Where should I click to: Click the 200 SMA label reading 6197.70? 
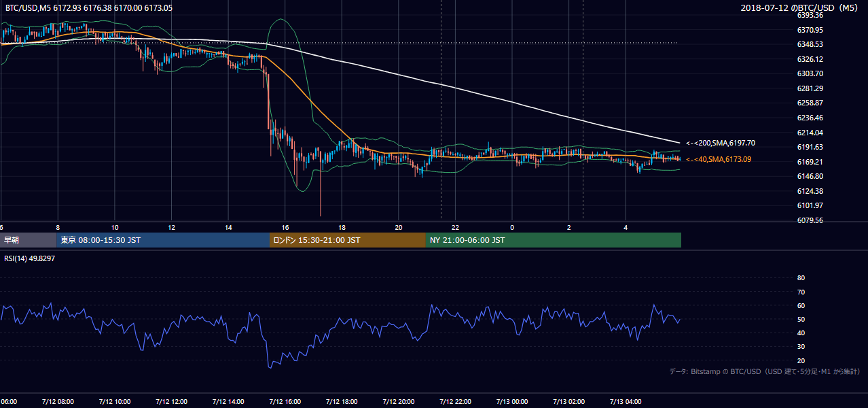click(720, 143)
